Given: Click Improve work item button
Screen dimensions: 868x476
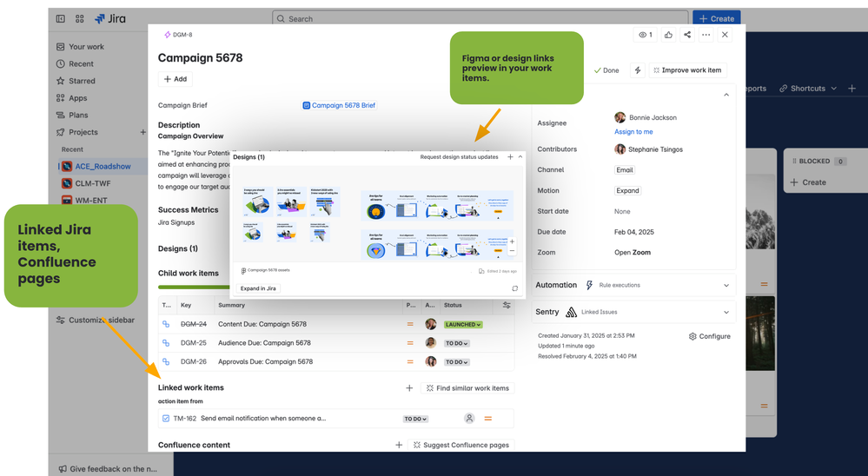Looking at the screenshot, I should point(687,70).
